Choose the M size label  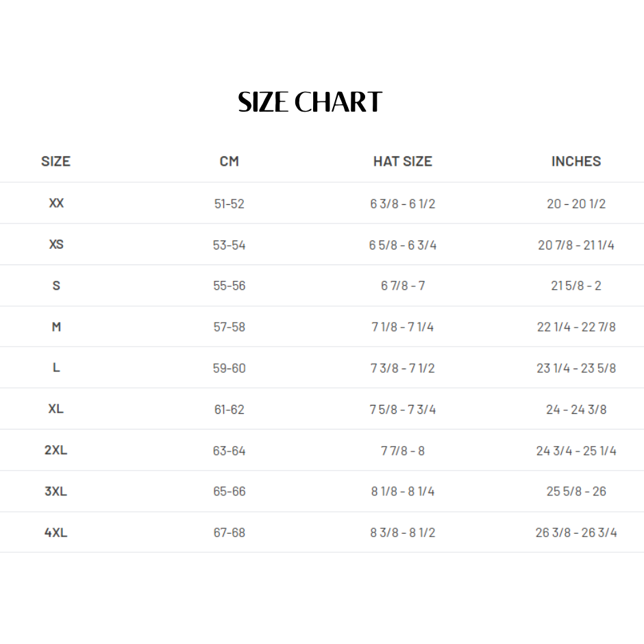click(56, 327)
